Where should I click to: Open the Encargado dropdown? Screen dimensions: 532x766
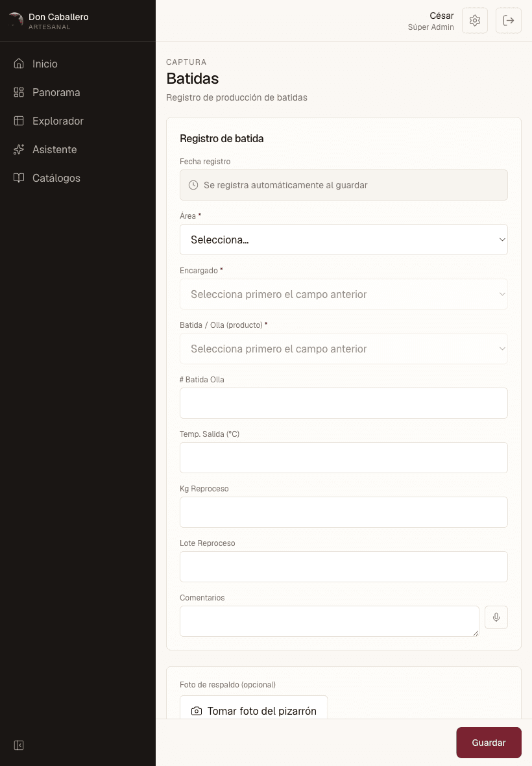click(344, 294)
